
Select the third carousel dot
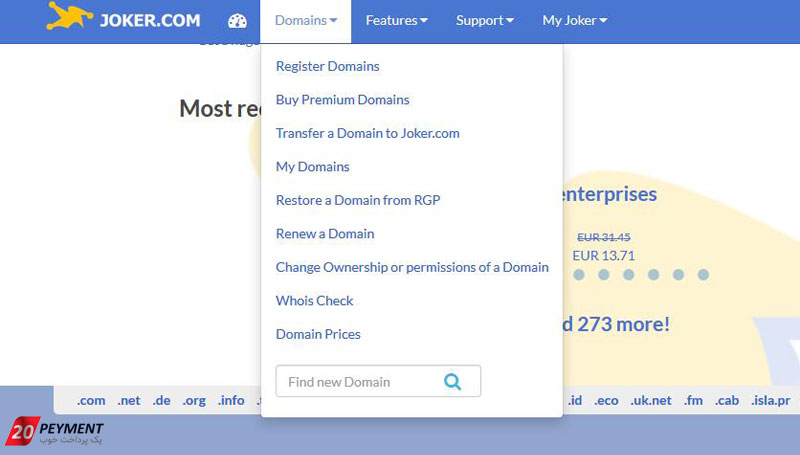(629, 275)
